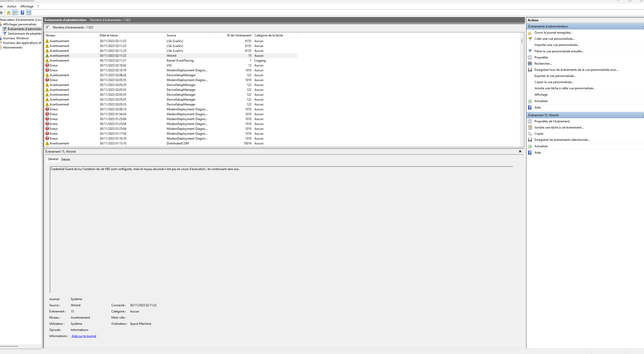Open the Action menu
The image size is (644, 354).
tap(12, 6)
